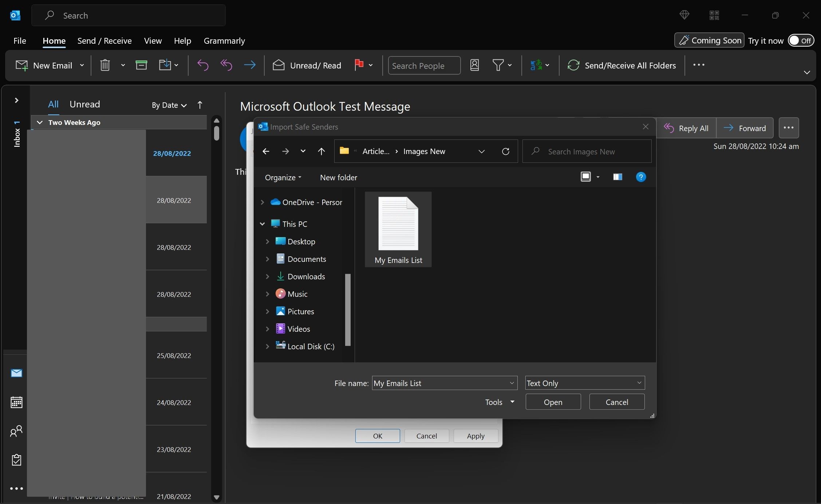Click the Send/Receive All Folders icon

pos(573,65)
